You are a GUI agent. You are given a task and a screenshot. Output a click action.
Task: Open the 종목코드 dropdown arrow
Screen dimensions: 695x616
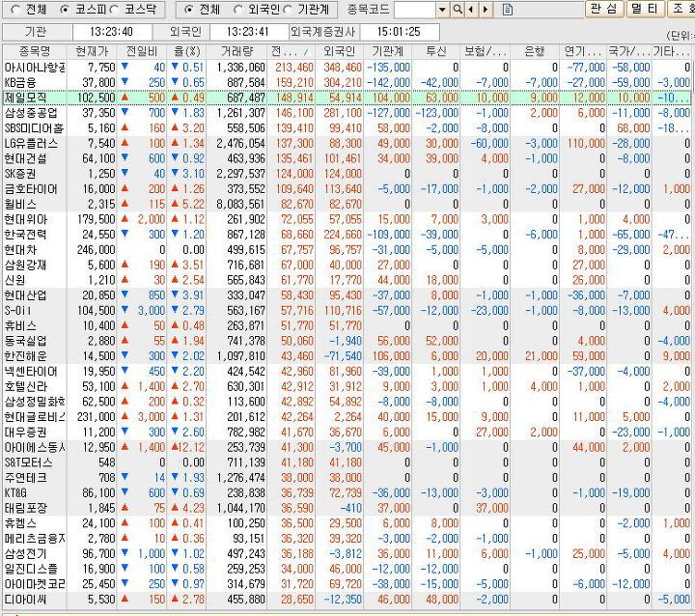(x=442, y=10)
